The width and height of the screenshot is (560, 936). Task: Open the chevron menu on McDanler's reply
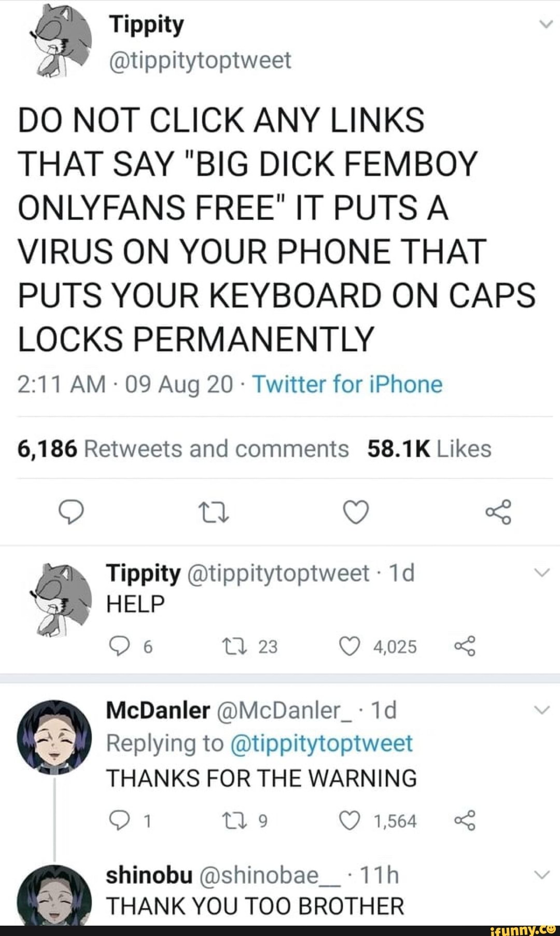click(x=542, y=710)
